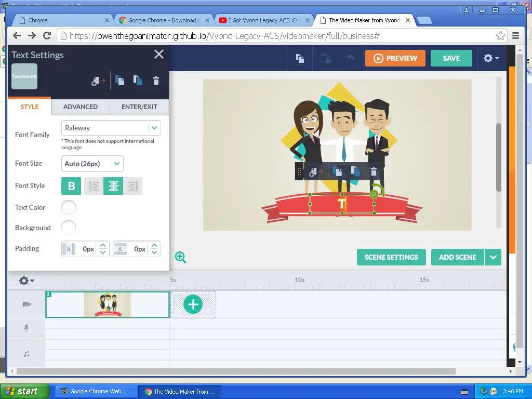Viewport: 532px width, 399px height.
Task: Open the Font Family Raleway dropdown
Action: tap(111, 128)
